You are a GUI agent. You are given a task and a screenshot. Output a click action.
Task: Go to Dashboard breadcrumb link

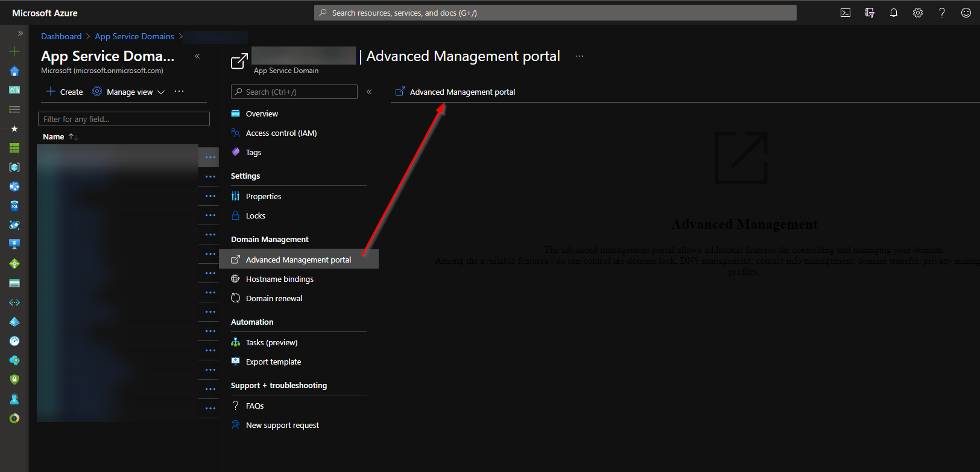pyautogui.click(x=61, y=36)
